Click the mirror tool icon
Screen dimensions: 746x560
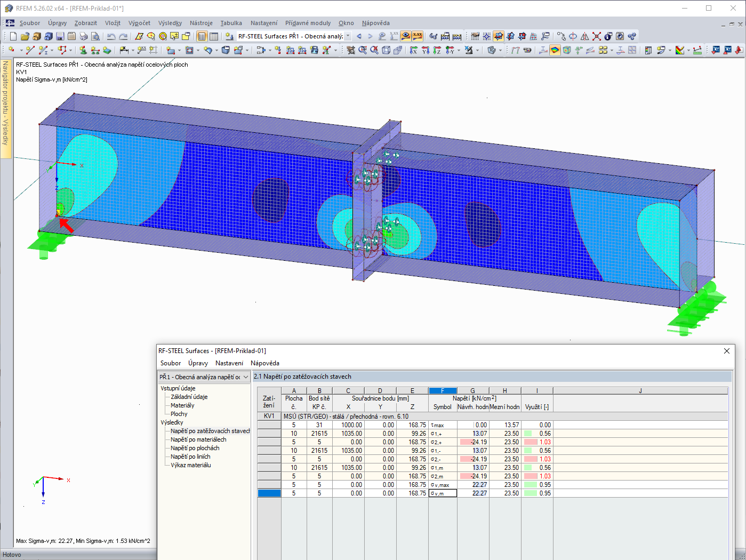(584, 36)
